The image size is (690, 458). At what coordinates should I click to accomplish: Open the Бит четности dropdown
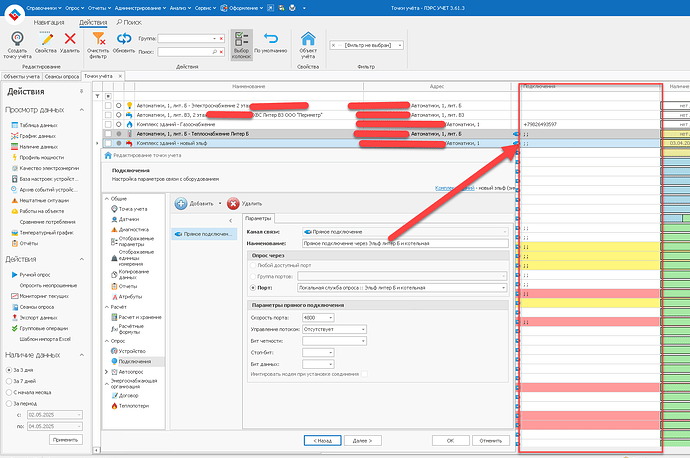click(x=363, y=341)
